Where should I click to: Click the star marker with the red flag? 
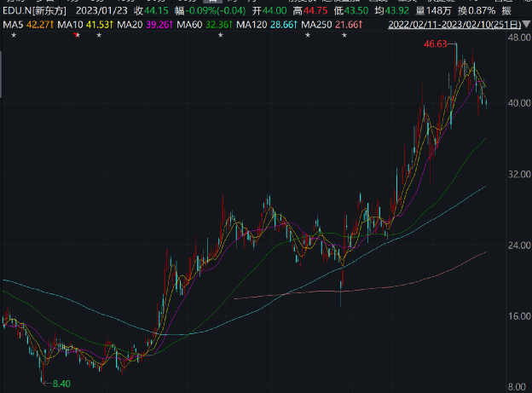tap(77, 35)
